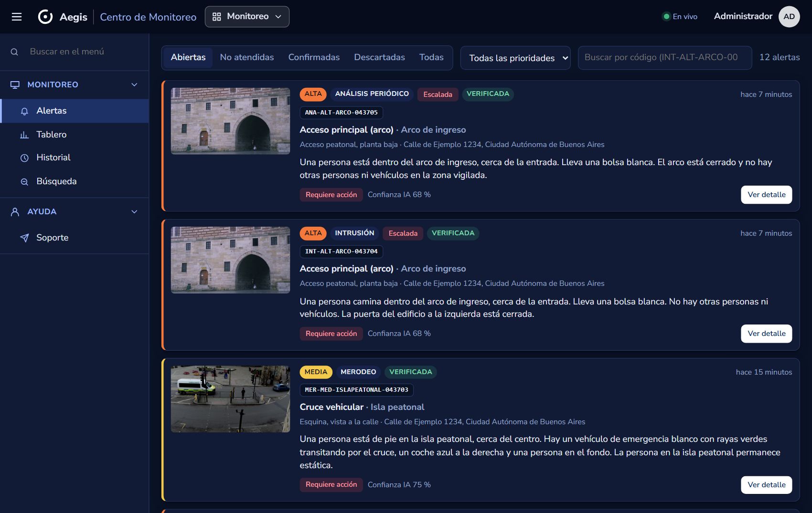
Task: Click the MEDIA priority badge
Action: 316,372
